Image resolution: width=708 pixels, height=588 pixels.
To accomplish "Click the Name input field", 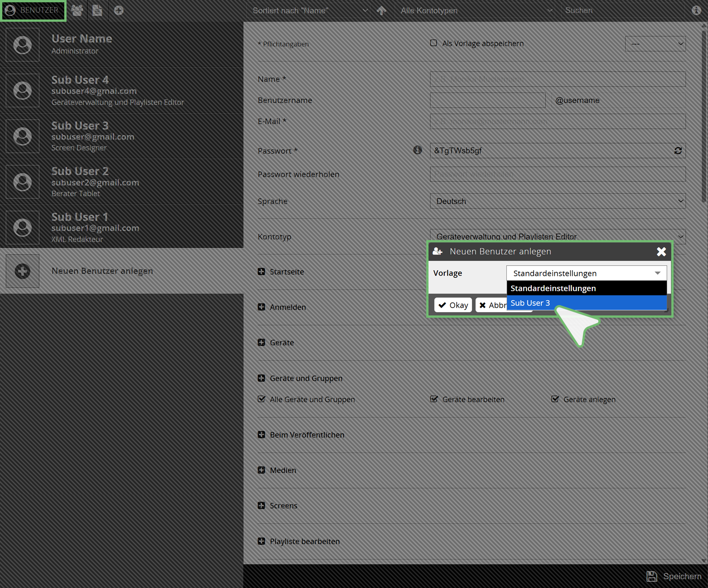I will coord(557,79).
